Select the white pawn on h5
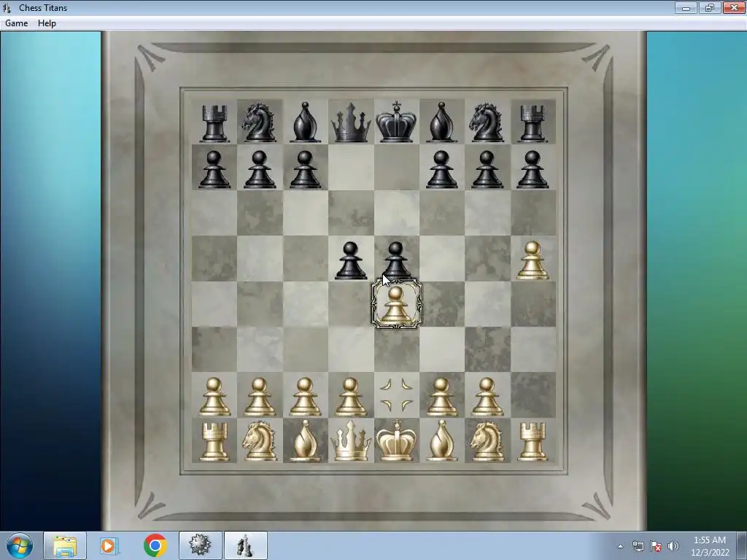747x560 pixels. (x=533, y=260)
